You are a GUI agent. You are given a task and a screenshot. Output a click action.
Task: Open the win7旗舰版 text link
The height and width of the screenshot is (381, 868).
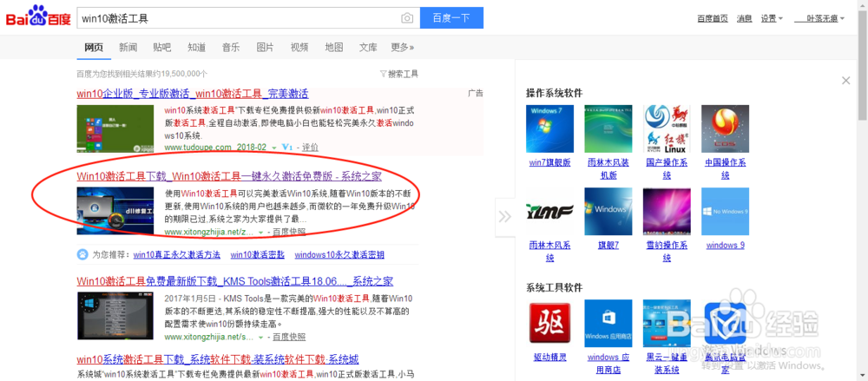point(549,162)
